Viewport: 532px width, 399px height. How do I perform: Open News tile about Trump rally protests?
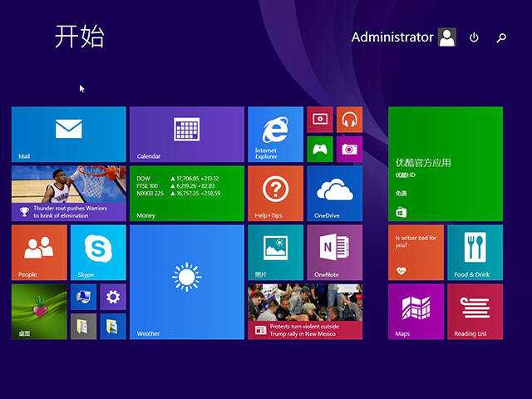305,312
